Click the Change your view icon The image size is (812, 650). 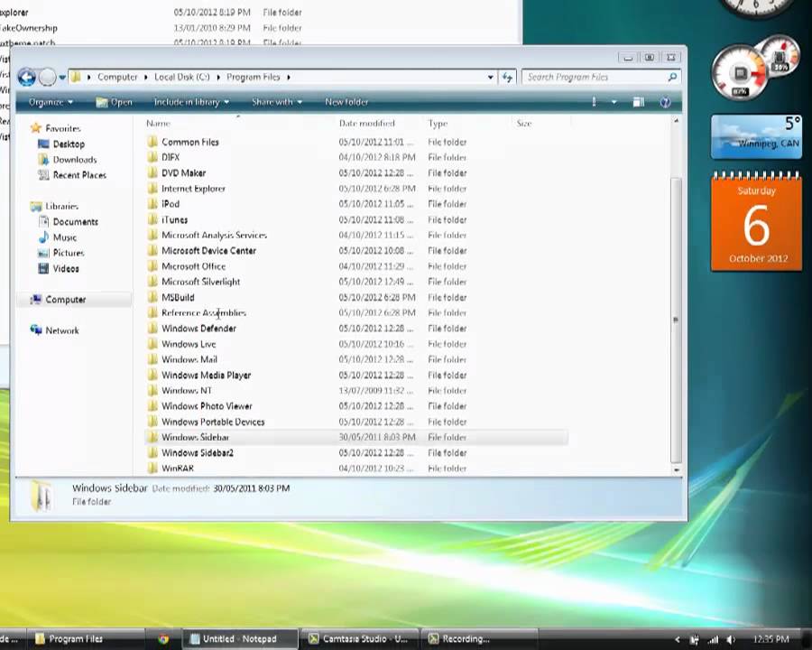tap(594, 102)
